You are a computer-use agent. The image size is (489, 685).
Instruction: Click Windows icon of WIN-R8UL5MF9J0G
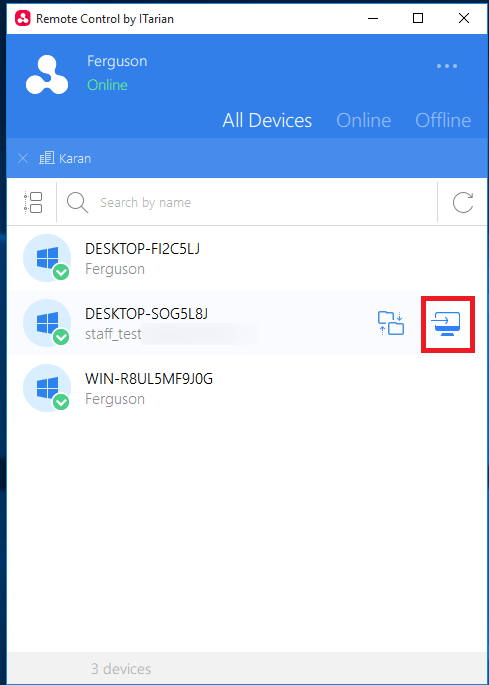[x=47, y=388]
